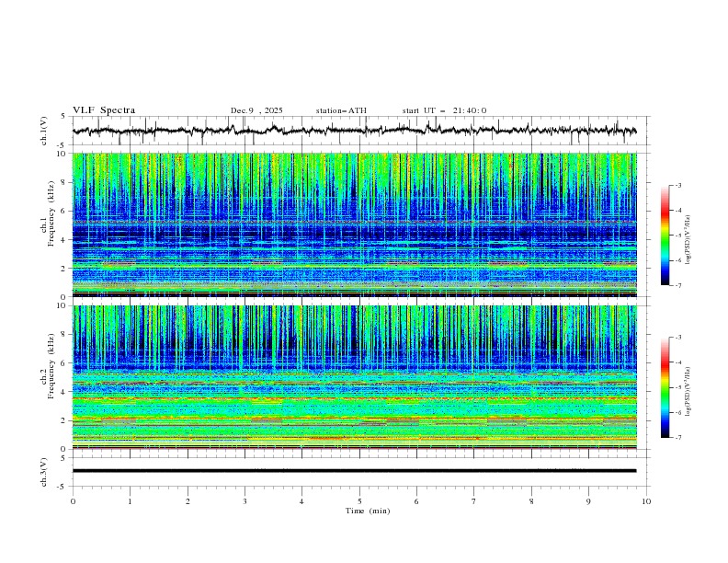Screen dimensions: 728x563
Task: Click the "9" tick on the time axis
Action: (588, 501)
